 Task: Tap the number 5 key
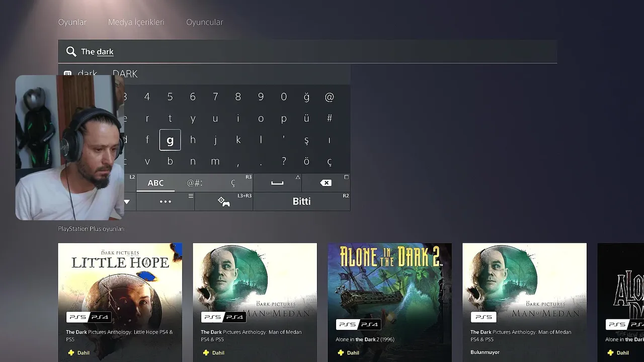point(170,97)
